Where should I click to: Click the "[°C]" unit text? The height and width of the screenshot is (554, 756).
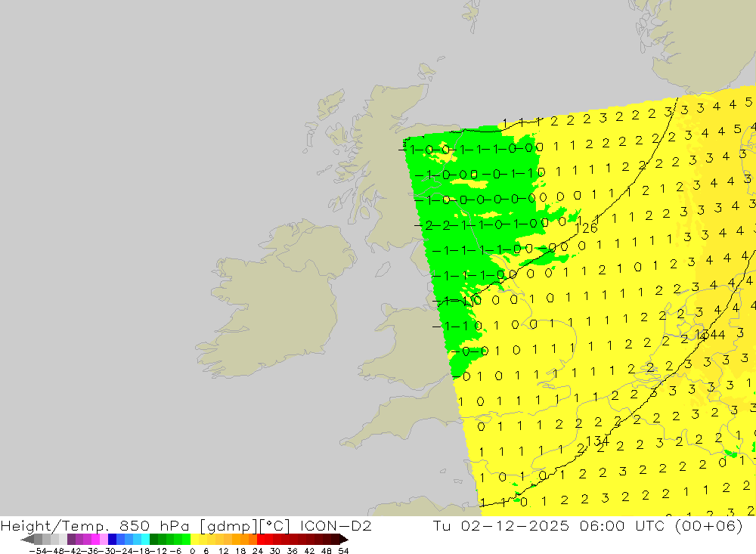(x=275, y=526)
